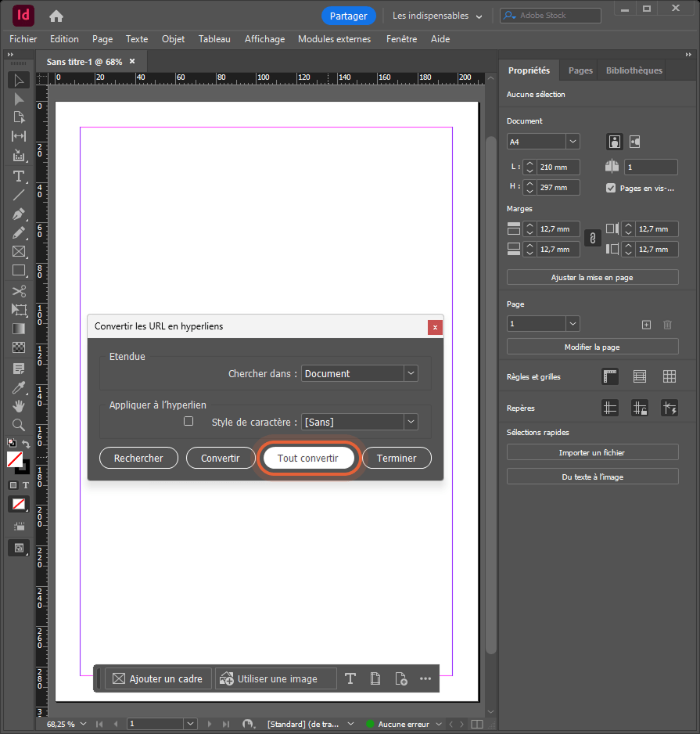Open Les indispensables workspace dropdown
Screen dimensions: 700x734
tap(437, 16)
